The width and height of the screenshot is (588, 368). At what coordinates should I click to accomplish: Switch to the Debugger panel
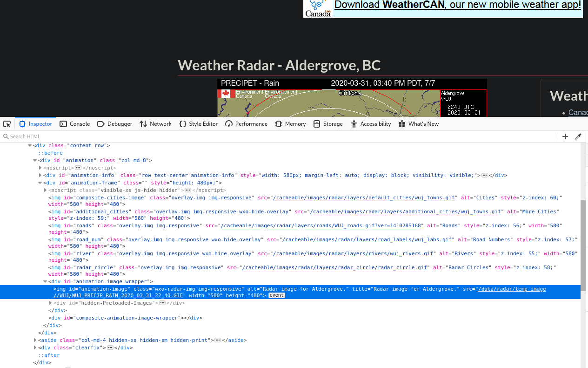(115, 124)
